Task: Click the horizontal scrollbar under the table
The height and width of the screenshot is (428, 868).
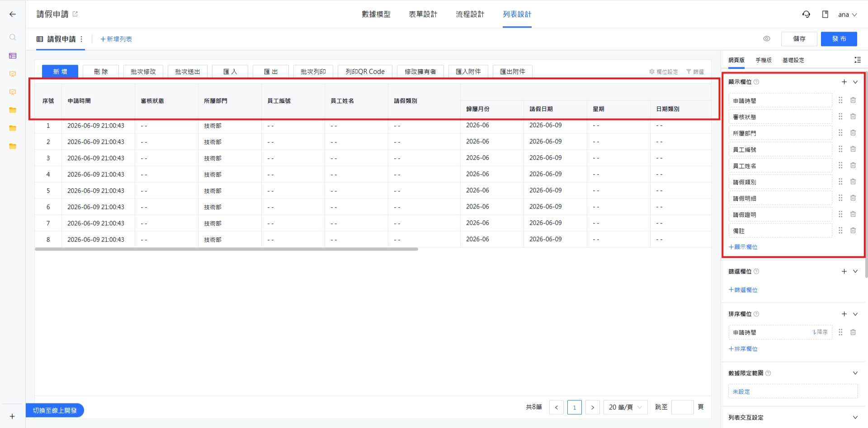Action: (226, 249)
